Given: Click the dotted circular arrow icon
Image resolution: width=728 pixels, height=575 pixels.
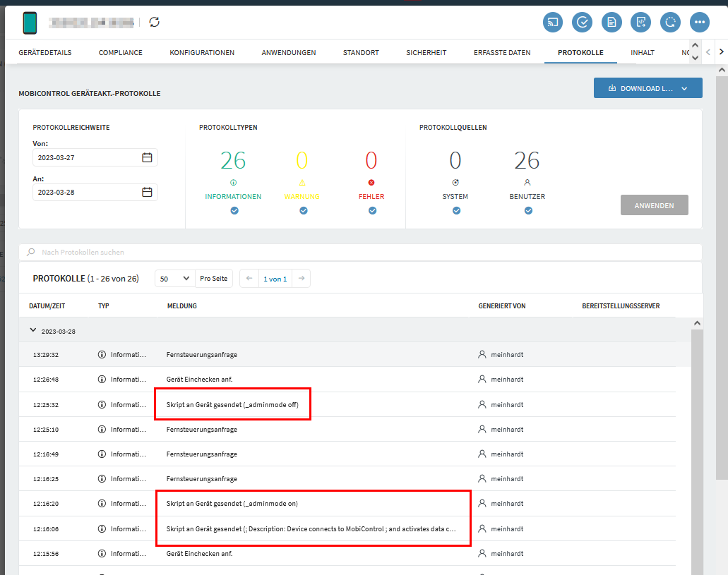Looking at the screenshot, I should click(670, 22).
